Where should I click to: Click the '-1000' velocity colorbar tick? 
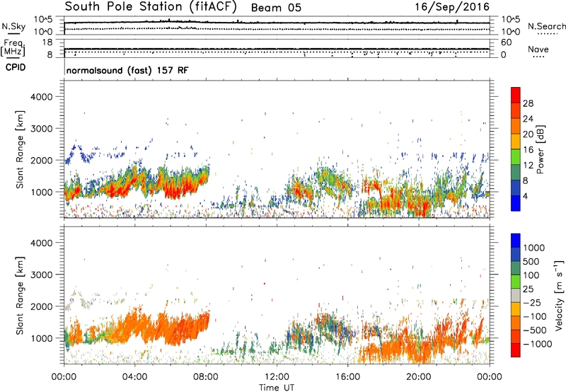coord(538,344)
